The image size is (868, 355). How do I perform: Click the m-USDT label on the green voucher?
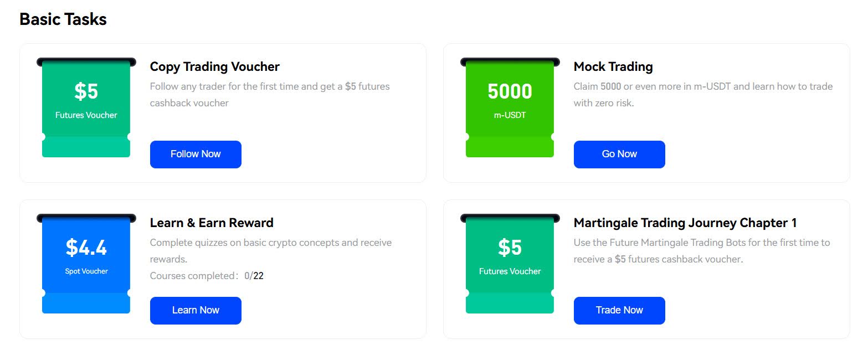point(510,115)
